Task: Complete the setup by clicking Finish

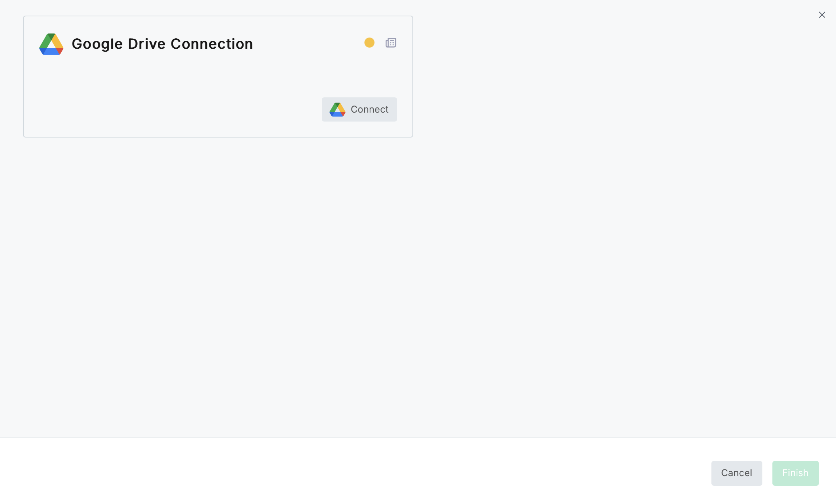Action: pyautogui.click(x=795, y=473)
